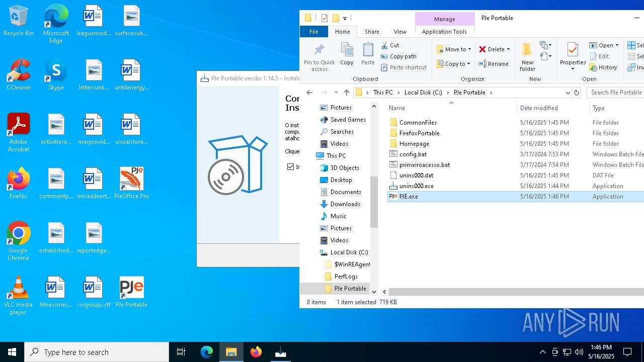This screenshot has height=362, width=644.
Task: Expand the Delete options arrow
Action: point(508,49)
